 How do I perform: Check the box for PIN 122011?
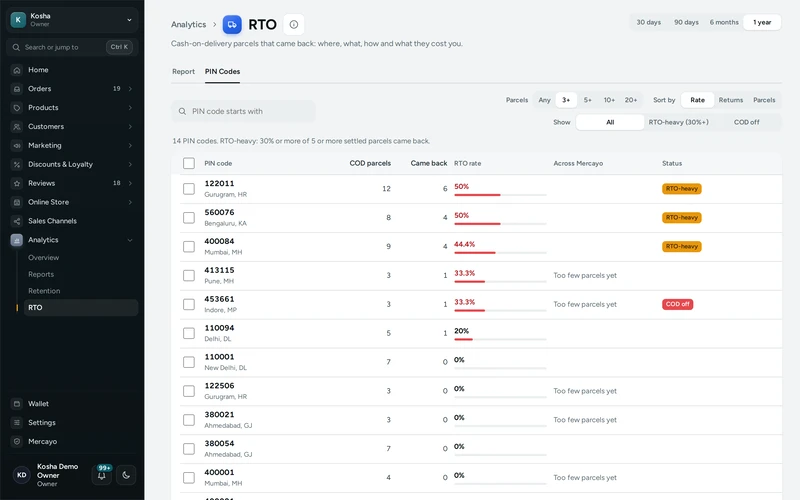click(x=189, y=189)
